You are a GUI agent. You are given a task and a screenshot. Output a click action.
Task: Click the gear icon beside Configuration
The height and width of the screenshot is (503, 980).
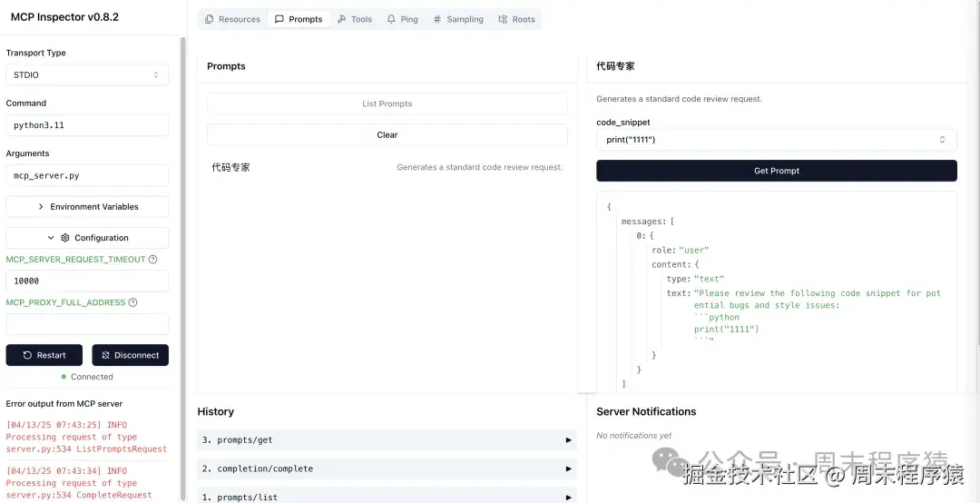pos(65,238)
